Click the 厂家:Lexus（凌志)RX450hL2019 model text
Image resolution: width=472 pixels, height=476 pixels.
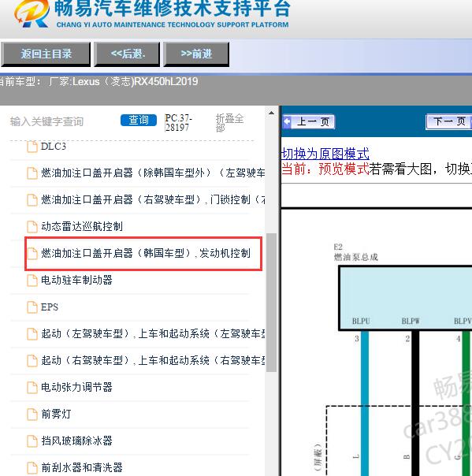pos(123,82)
